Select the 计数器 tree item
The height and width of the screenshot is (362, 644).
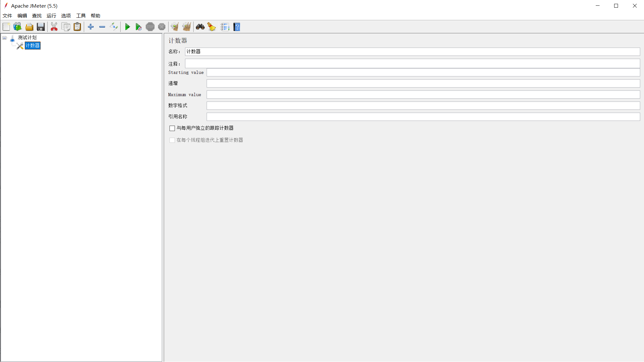(32, 46)
